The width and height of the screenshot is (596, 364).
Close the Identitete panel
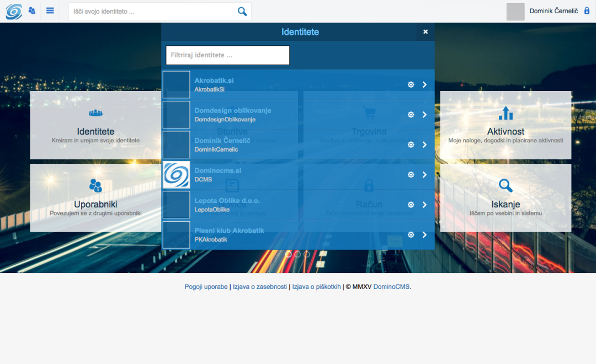coord(425,32)
